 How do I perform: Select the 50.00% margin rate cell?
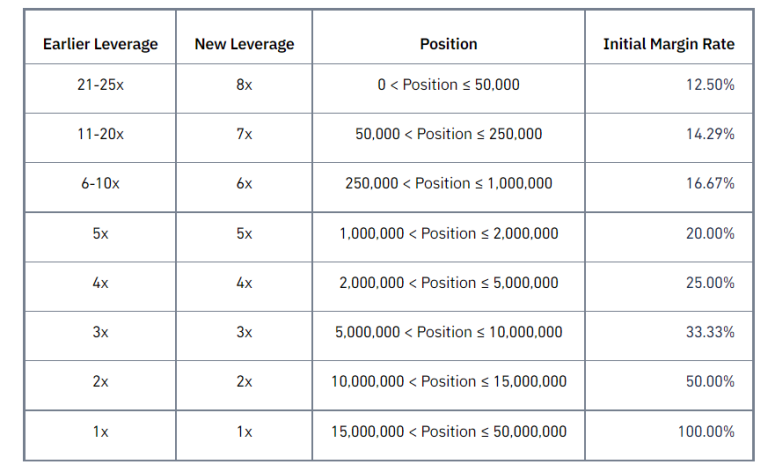(x=710, y=382)
